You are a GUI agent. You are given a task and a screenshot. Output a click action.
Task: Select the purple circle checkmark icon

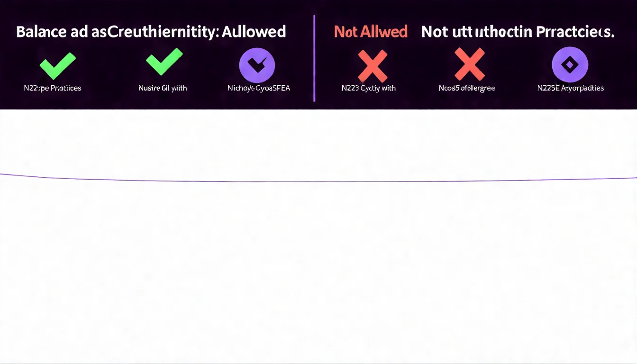coord(257,65)
